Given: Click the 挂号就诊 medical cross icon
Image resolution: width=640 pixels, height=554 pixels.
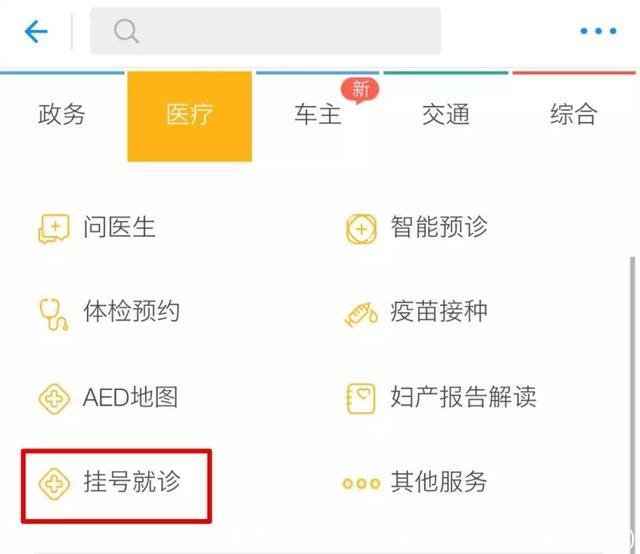Looking at the screenshot, I should point(53,483).
